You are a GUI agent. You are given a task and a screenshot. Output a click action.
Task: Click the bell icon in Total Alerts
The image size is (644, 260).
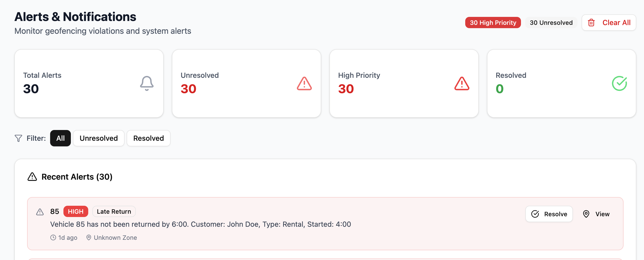[147, 83]
